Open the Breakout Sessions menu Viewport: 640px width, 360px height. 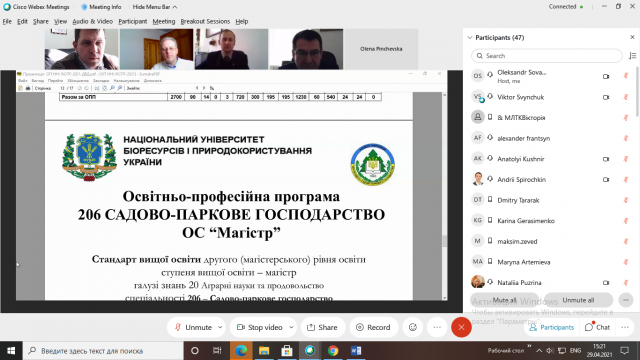coord(205,22)
